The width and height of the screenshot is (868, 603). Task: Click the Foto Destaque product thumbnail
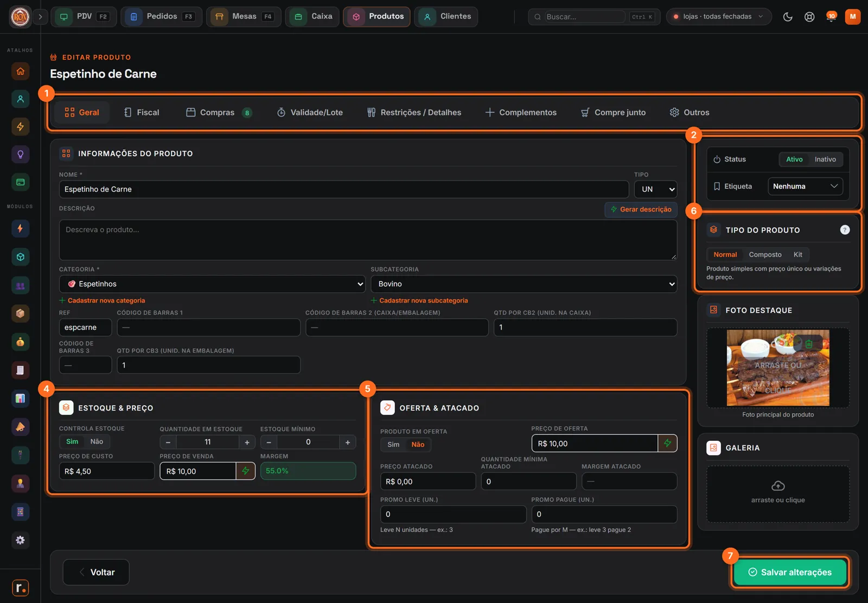click(778, 368)
